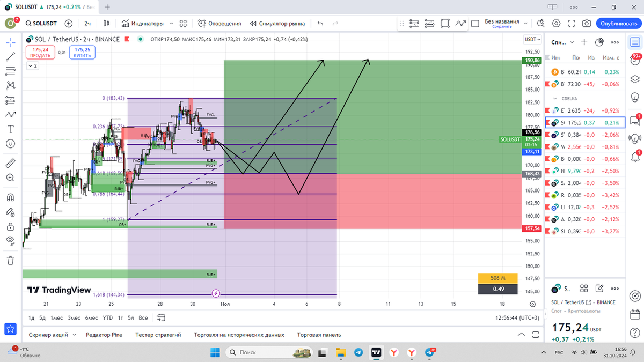The width and height of the screenshot is (644, 362).
Task: Open the USDT currency dropdown on price scale
Action: point(531,39)
